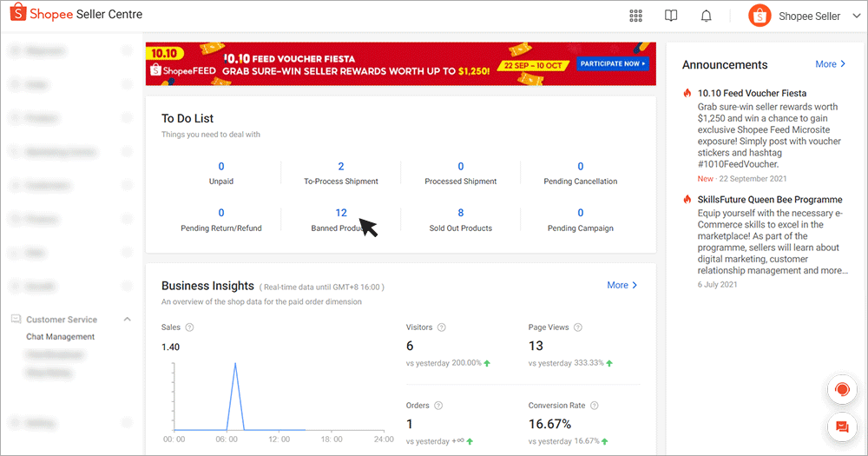Image resolution: width=868 pixels, height=456 pixels.
Task: Click the Page Views value 13
Action: point(536,346)
